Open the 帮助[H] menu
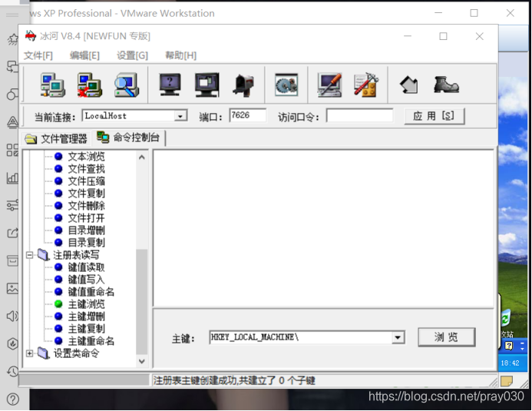 [x=180, y=55]
